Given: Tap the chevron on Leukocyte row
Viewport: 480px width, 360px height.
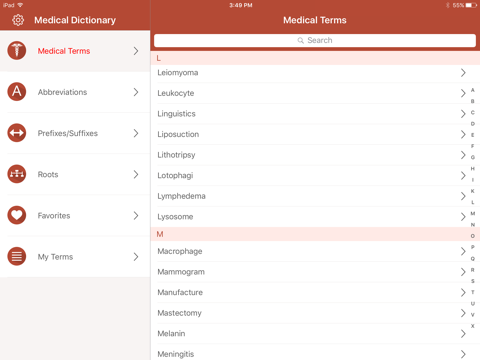Looking at the screenshot, I should click(463, 93).
